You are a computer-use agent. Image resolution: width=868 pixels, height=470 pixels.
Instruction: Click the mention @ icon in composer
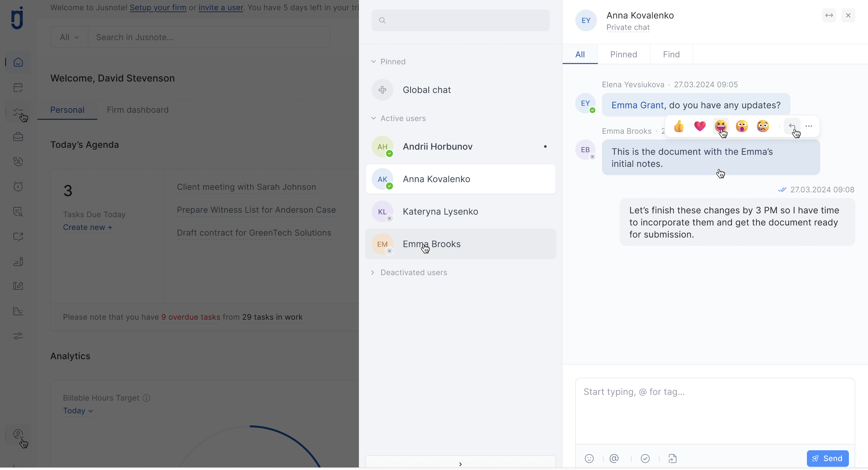(x=614, y=459)
